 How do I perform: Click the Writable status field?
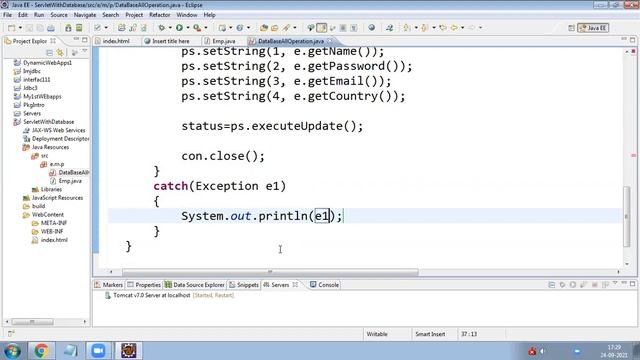[x=377, y=334]
